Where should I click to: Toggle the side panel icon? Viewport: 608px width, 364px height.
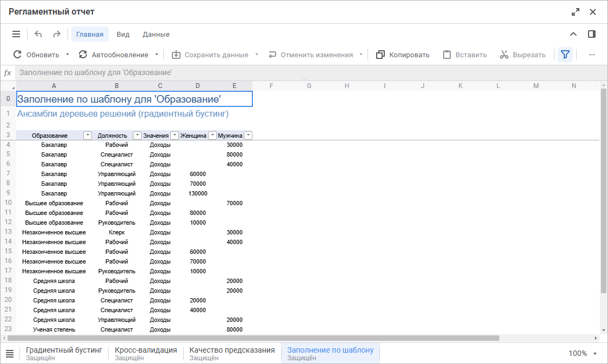point(592,34)
